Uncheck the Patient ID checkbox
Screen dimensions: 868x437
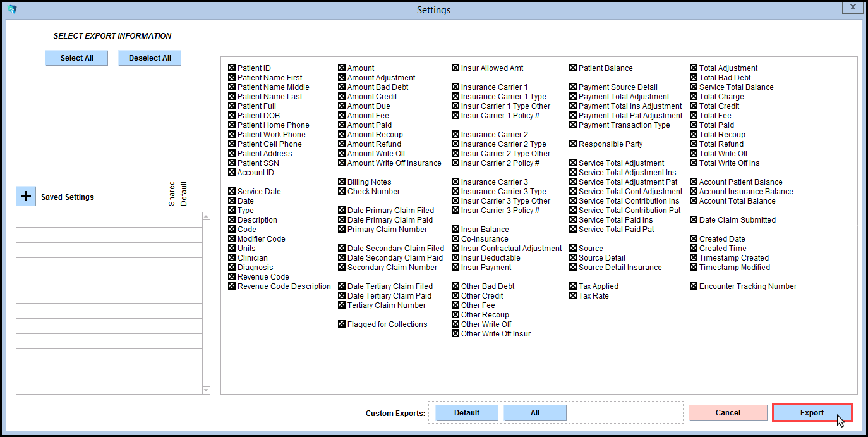click(x=232, y=68)
